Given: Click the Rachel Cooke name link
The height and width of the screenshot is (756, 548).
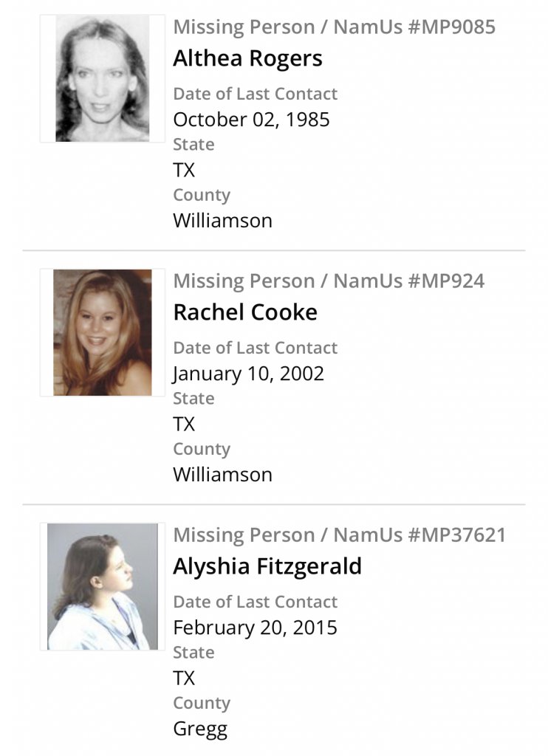Looking at the screenshot, I should [244, 312].
